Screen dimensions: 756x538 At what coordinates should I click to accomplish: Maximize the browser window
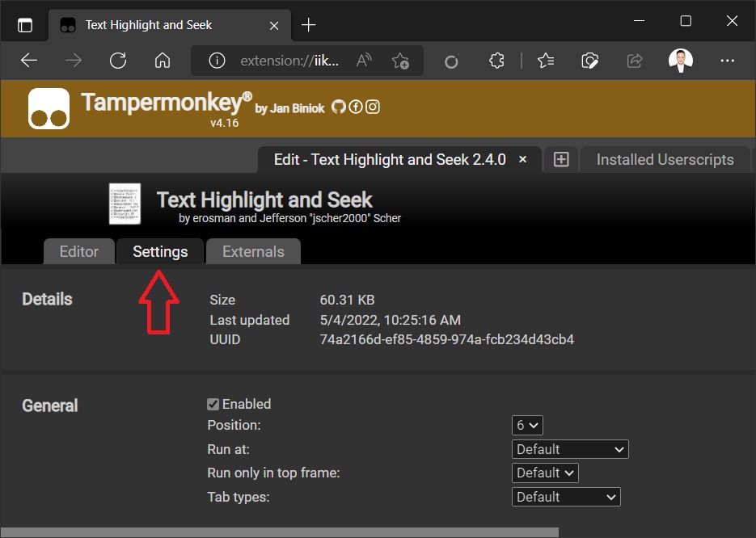(x=686, y=21)
